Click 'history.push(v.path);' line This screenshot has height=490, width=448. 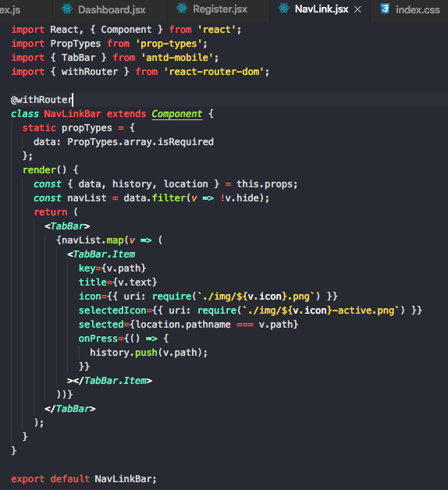click(149, 353)
